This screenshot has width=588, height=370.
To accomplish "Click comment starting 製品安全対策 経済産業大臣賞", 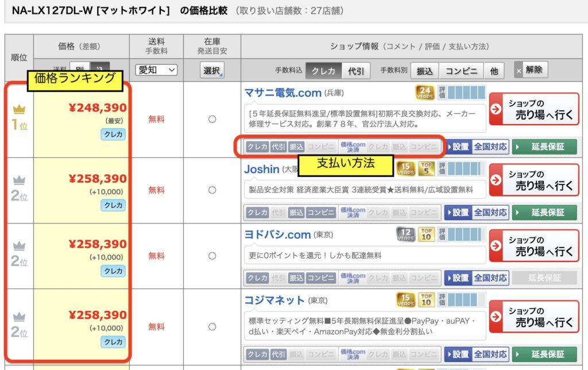I will click(361, 190).
